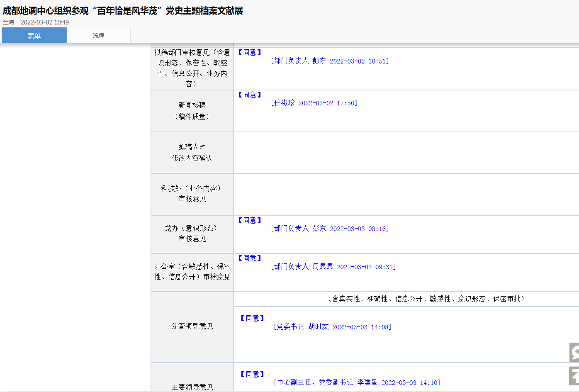Click 同意 in the 主要领导意见 row
This screenshot has height=392, width=579.
252,374
